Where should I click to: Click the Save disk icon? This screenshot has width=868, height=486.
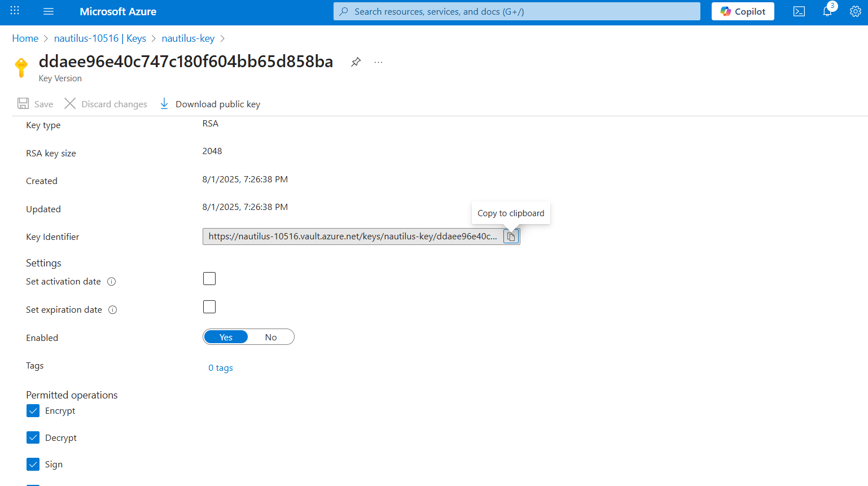coord(23,103)
